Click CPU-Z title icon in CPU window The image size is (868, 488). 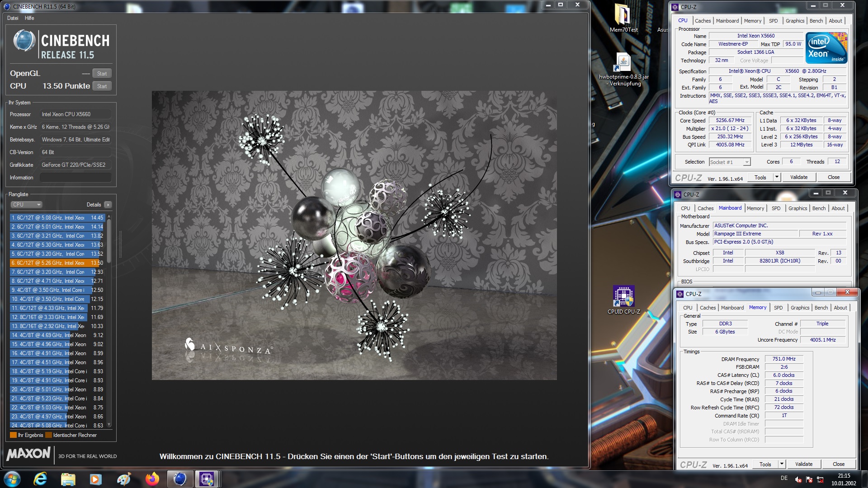point(675,7)
